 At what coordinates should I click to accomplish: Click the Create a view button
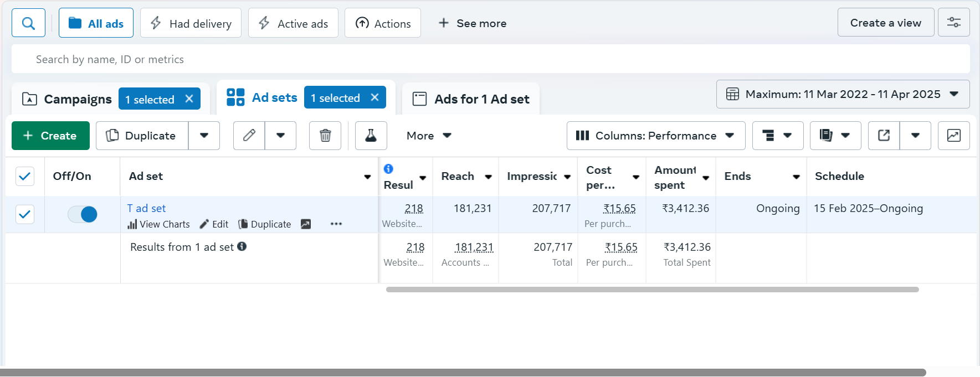tap(885, 23)
